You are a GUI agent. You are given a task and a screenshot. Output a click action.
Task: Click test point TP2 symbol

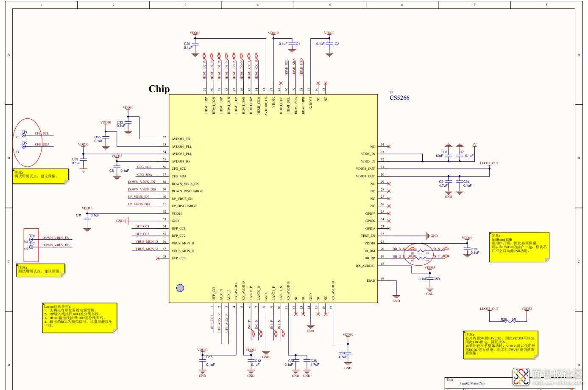click(24, 146)
